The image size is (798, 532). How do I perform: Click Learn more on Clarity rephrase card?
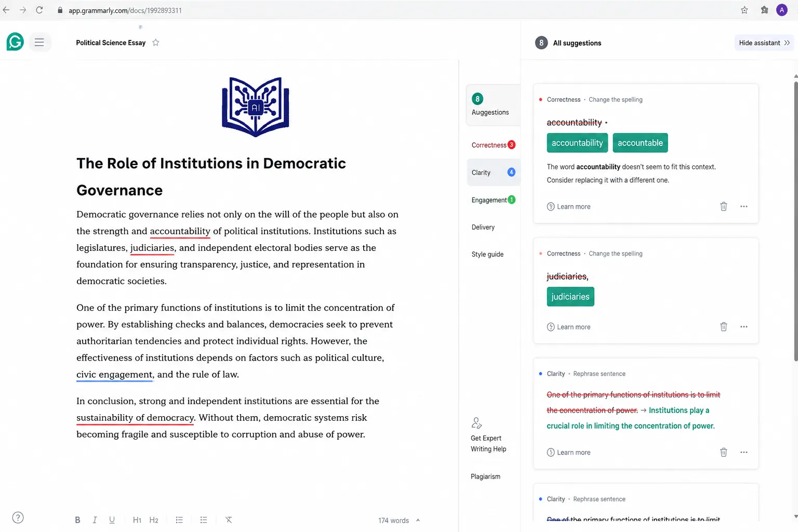click(569, 452)
